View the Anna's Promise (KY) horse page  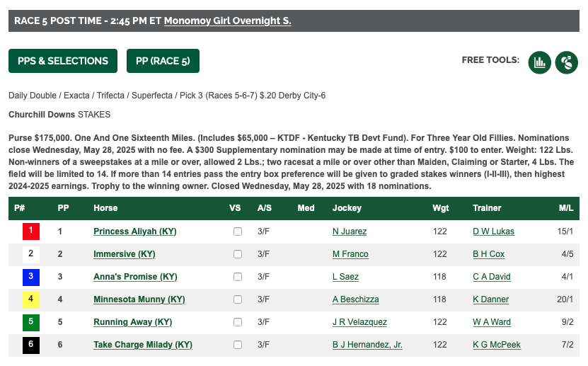pyautogui.click(x=135, y=277)
